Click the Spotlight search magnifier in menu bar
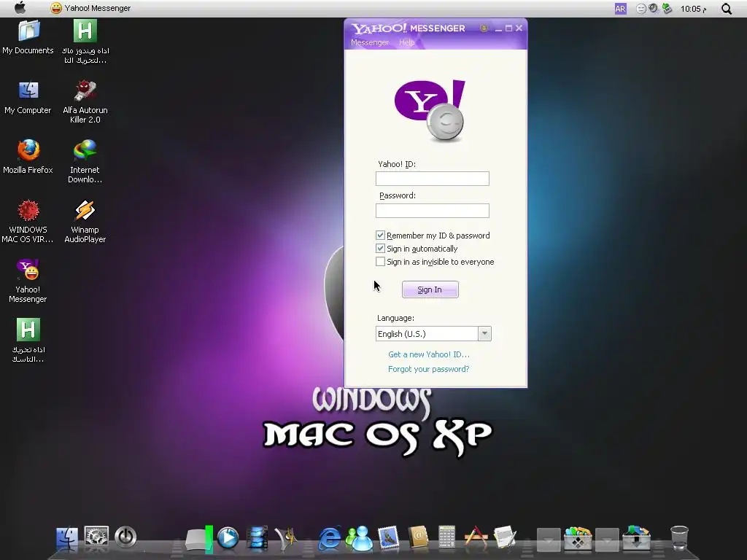 click(726, 9)
